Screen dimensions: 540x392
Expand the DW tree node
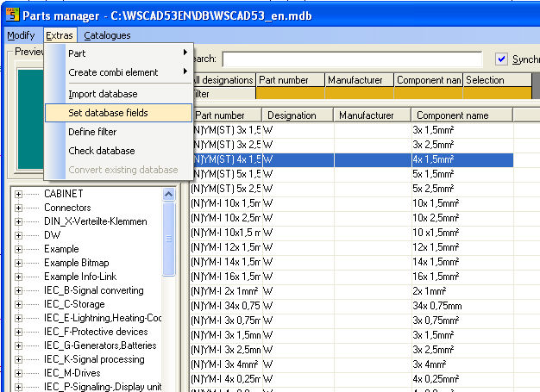point(19,235)
